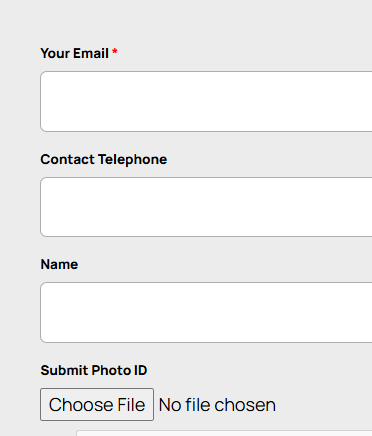Click the red required asterisk beside Email
Image resolution: width=372 pixels, height=436 pixels.
(115, 51)
